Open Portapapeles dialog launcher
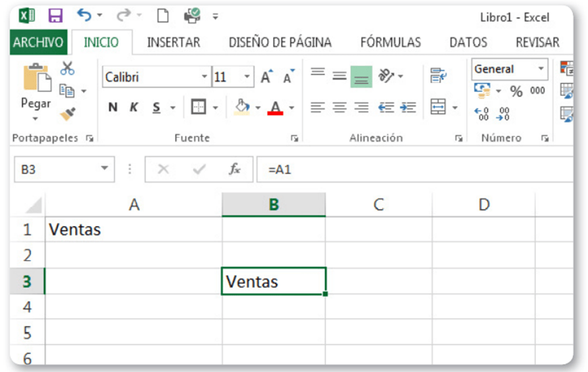 pyautogui.click(x=89, y=139)
